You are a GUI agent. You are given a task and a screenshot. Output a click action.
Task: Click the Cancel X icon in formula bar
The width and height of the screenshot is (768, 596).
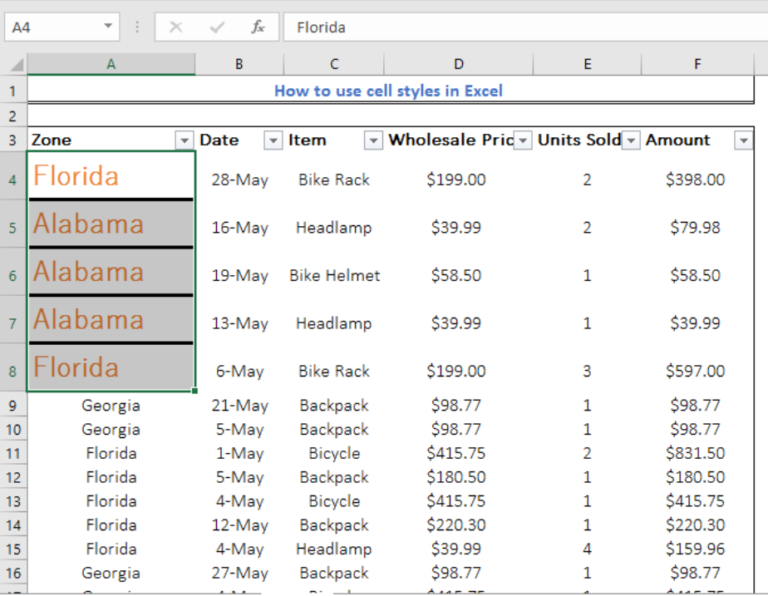pyautogui.click(x=176, y=27)
